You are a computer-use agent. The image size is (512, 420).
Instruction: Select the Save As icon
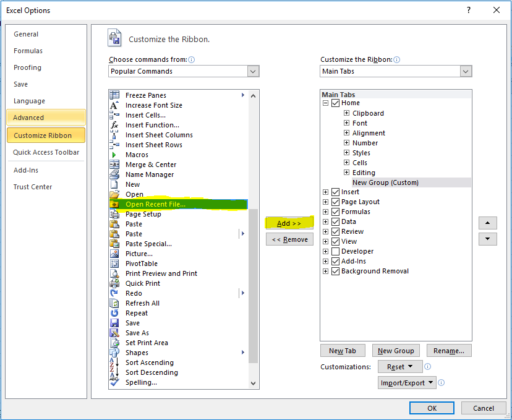114,333
